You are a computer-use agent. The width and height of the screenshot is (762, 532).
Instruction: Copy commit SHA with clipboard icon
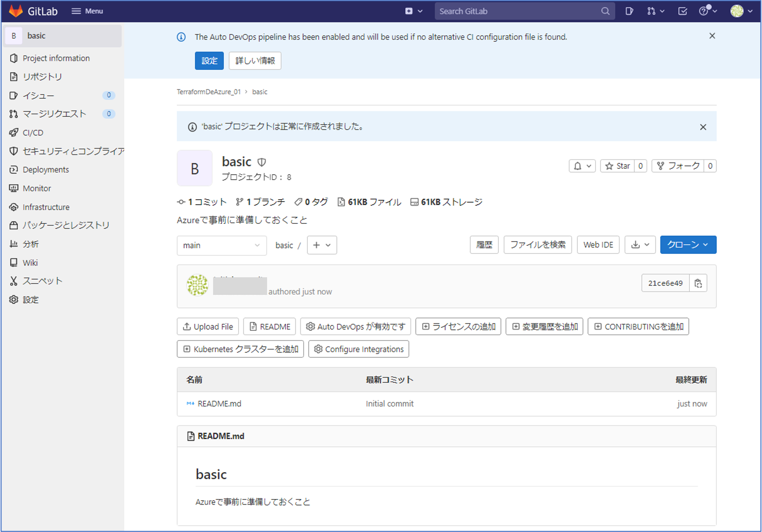tap(698, 283)
